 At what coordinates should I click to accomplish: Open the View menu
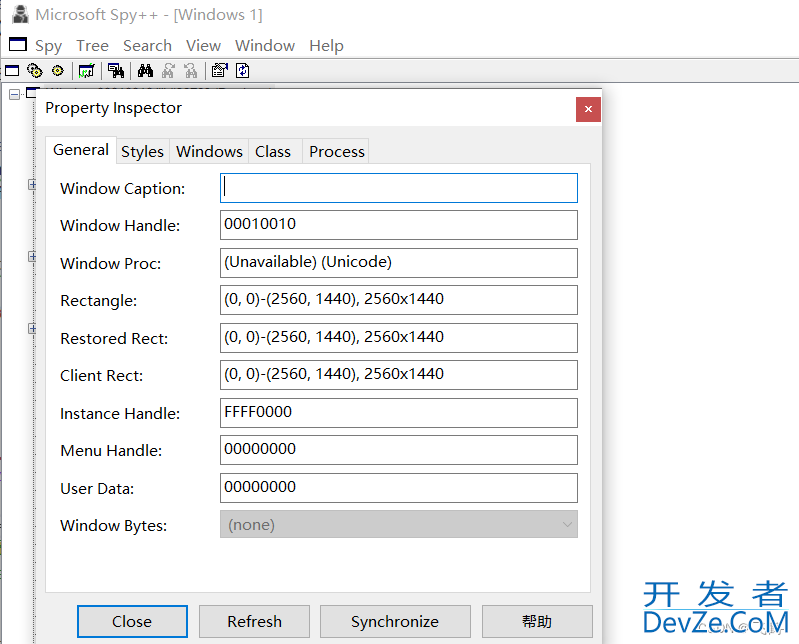203,46
